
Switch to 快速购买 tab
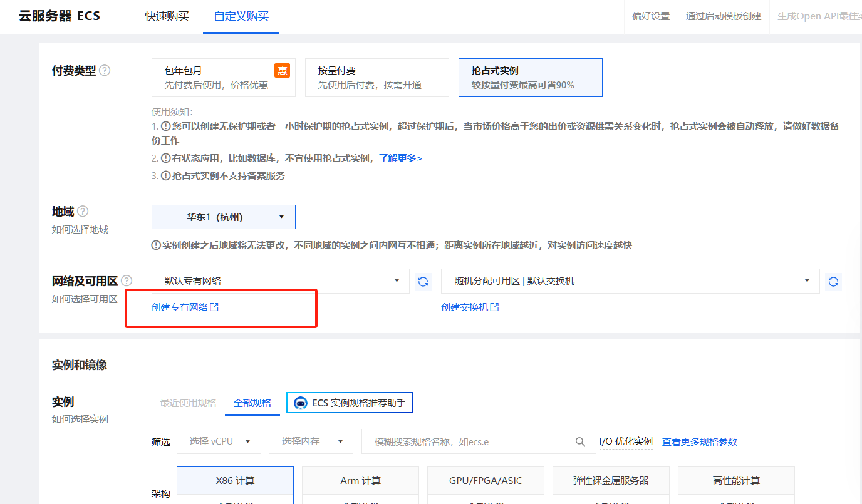167,16
